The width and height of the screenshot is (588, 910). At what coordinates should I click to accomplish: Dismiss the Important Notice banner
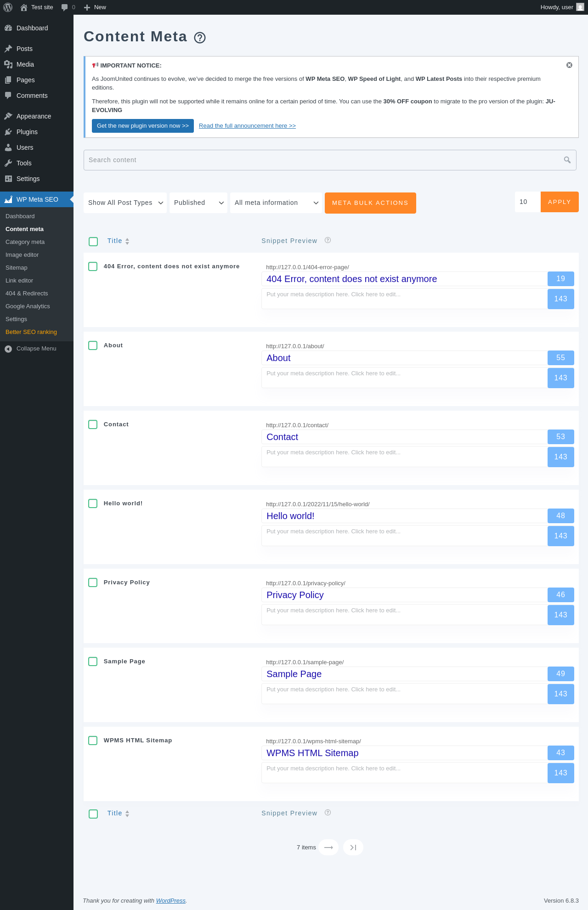[569, 65]
